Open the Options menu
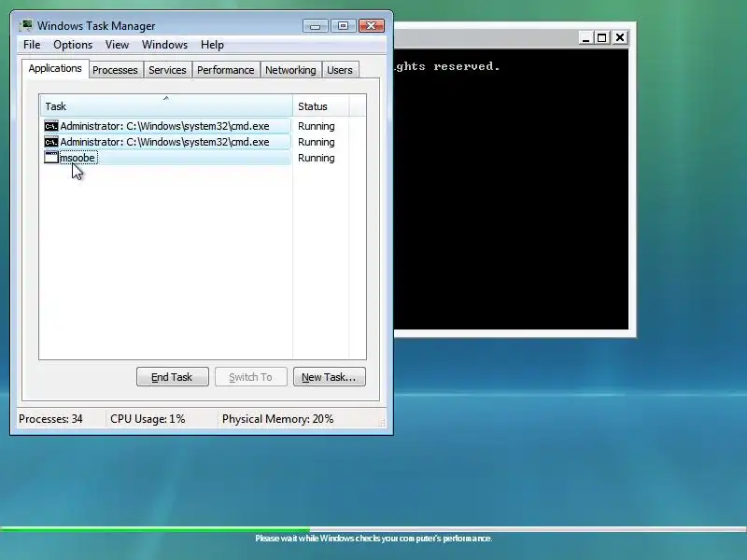This screenshot has height=560, width=747. [x=73, y=45]
